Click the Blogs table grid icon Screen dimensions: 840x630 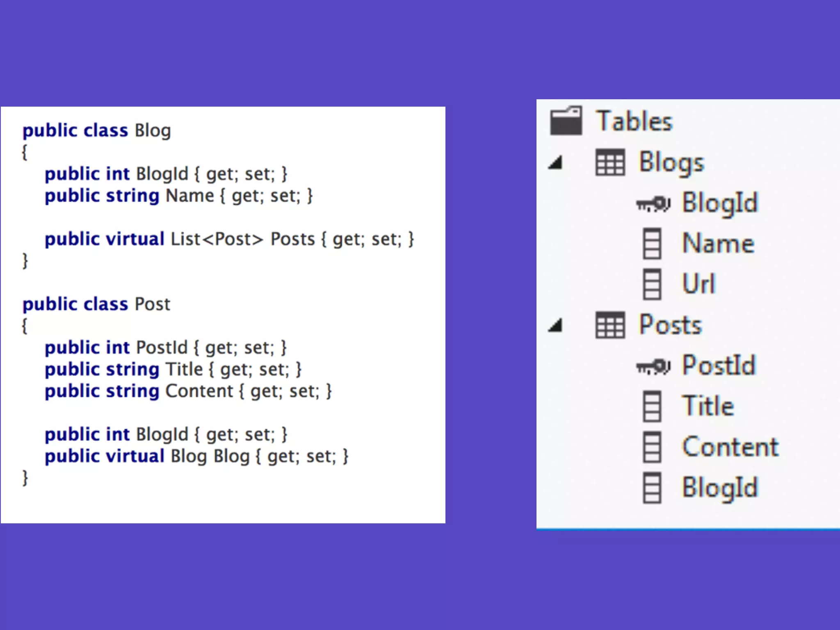click(610, 162)
